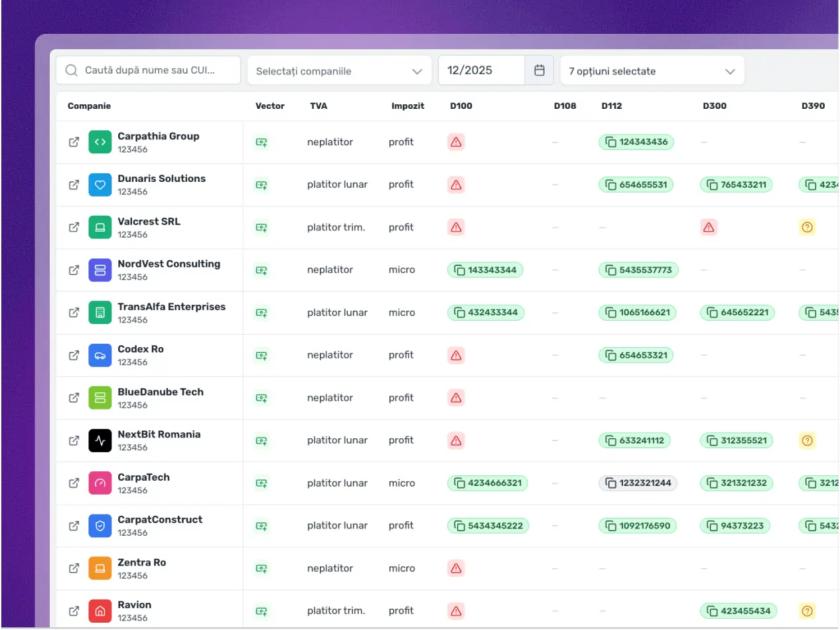The width and height of the screenshot is (840, 630).
Task: Copy D300 number 312355521
Action: click(736, 440)
